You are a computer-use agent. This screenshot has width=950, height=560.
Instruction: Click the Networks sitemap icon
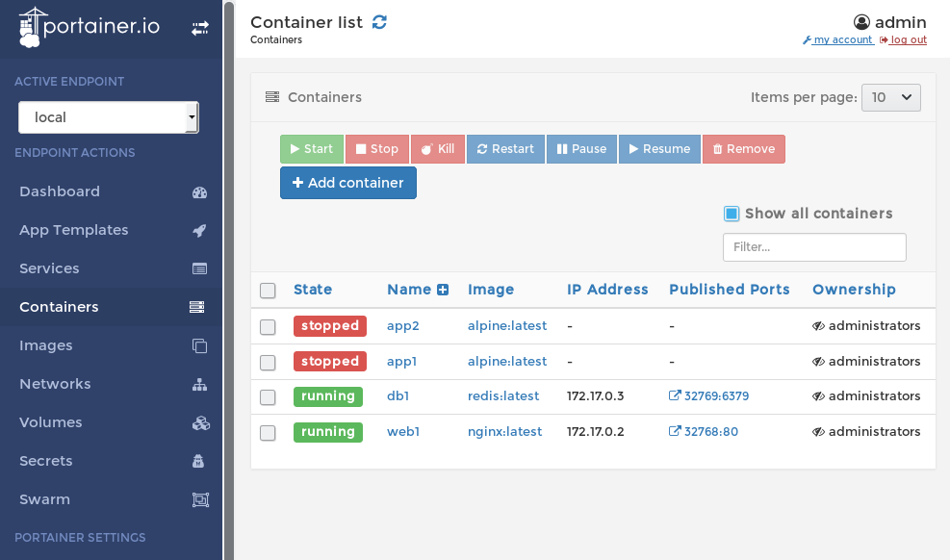(x=199, y=384)
